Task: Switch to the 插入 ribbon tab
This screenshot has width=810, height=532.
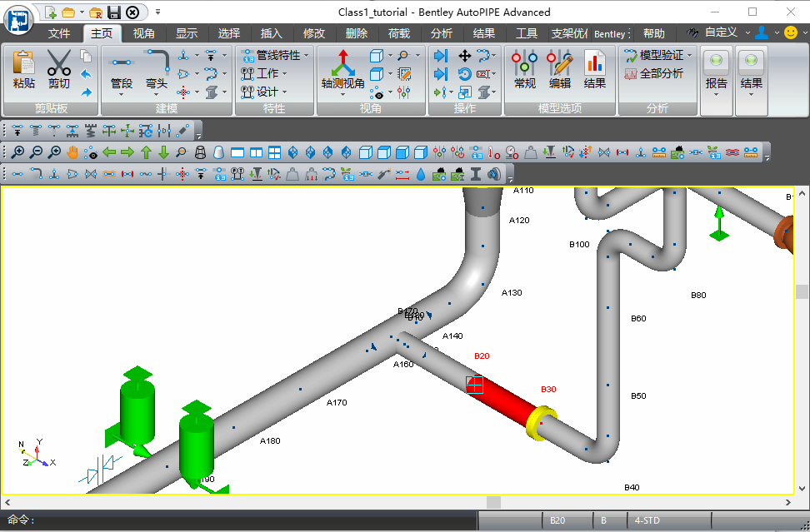Action: coord(271,33)
